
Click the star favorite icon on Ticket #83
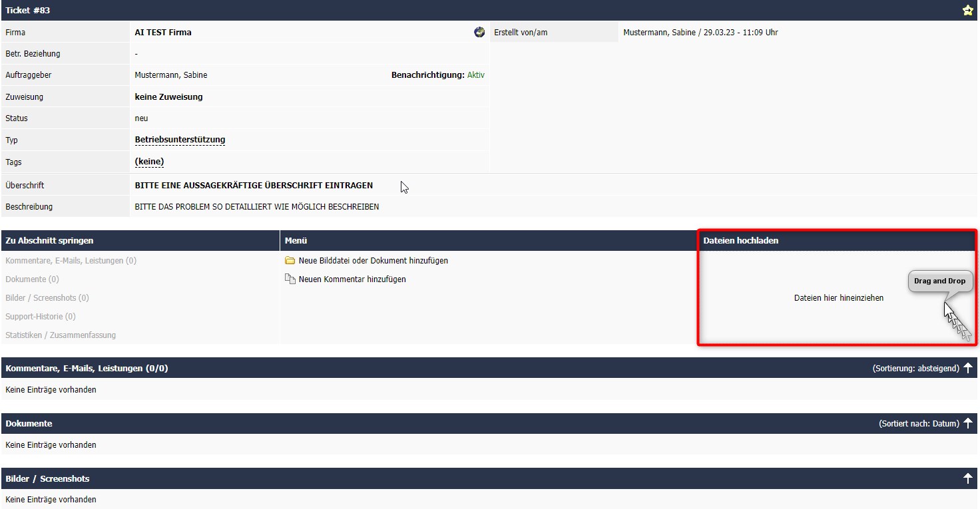point(967,11)
